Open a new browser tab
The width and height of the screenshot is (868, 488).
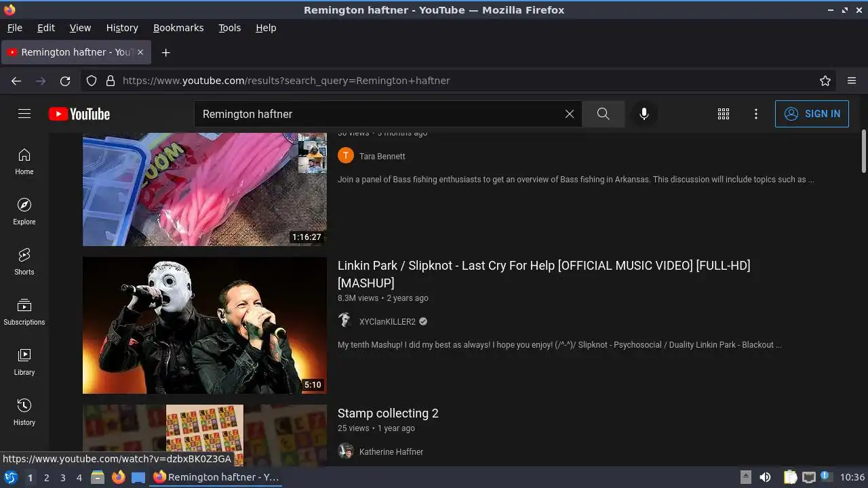tap(165, 52)
